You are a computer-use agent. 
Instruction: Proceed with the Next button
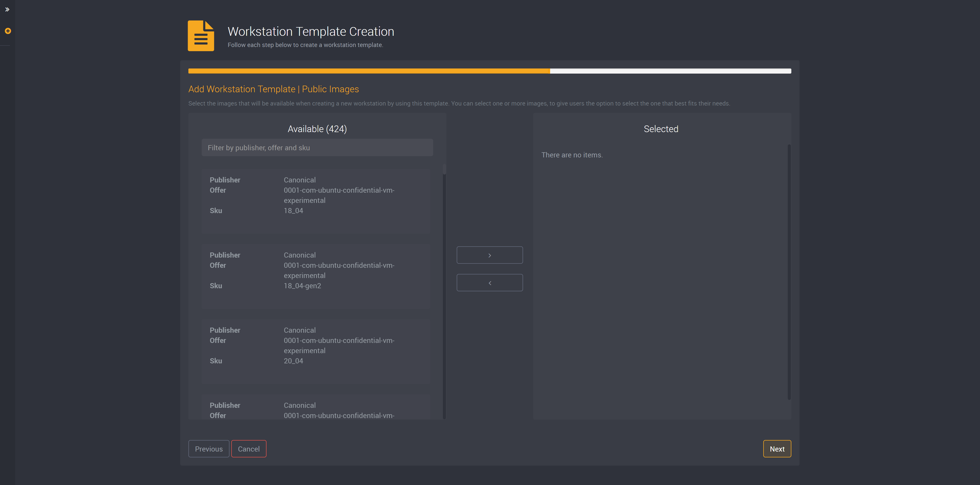point(777,449)
